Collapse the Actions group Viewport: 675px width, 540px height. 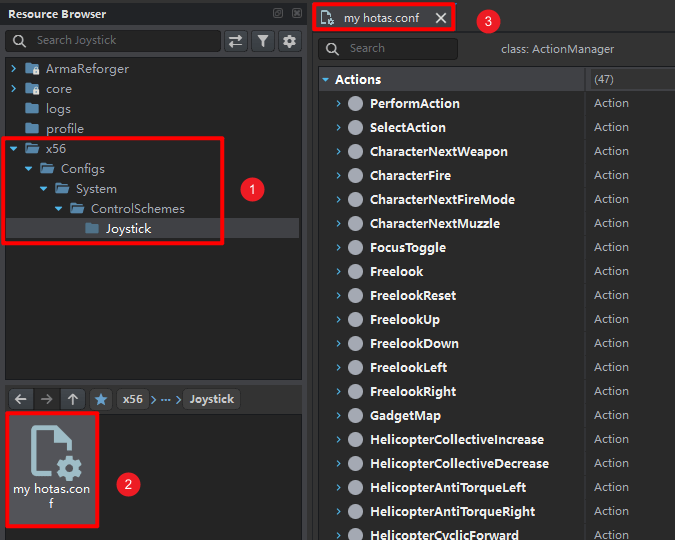(326, 80)
